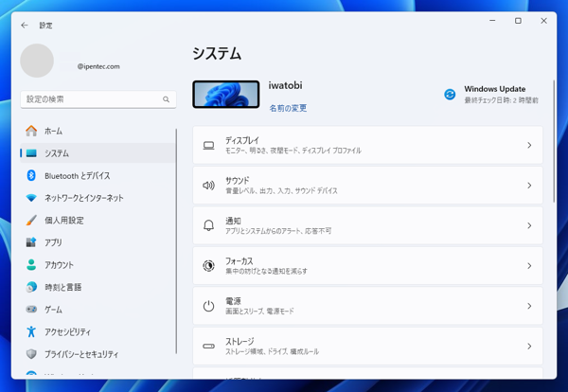The height and width of the screenshot is (392, 568).
Task: Open Bluetooth とデバイス settings
Action: coord(98,176)
